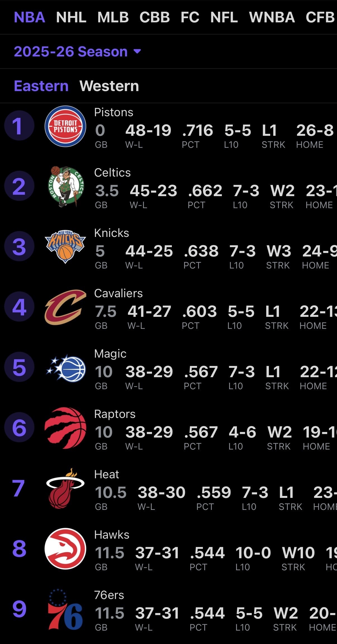This screenshot has height=644, width=337.
Task: Click the season selector arrow
Action: (x=137, y=51)
